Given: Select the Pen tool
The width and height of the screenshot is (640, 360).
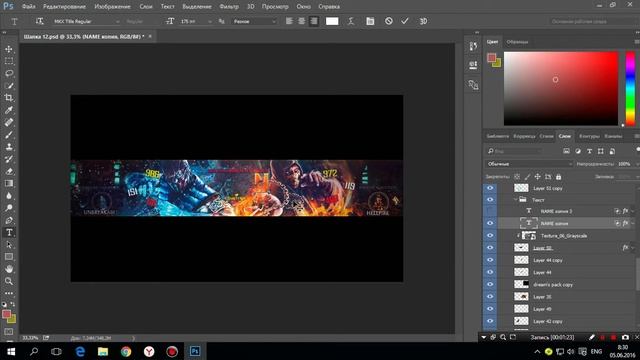Looking at the screenshot, I should click(9, 220).
